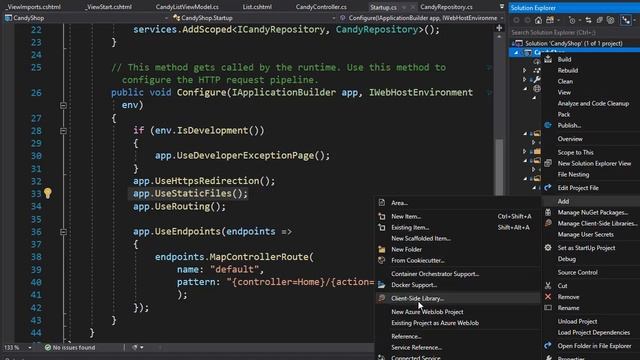This screenshot has height=360, width=640.
Task: Toggle the Preview Selected Items icon
Action: pyautogui.click(x=626, y=20)
